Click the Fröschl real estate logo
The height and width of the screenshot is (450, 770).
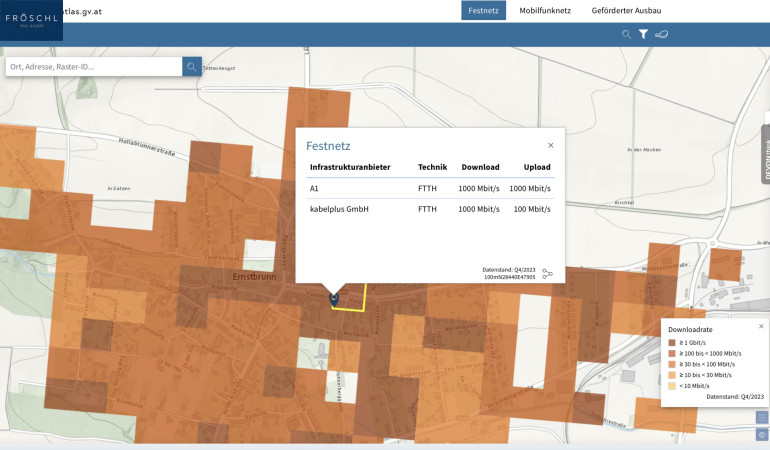[31, 20]
